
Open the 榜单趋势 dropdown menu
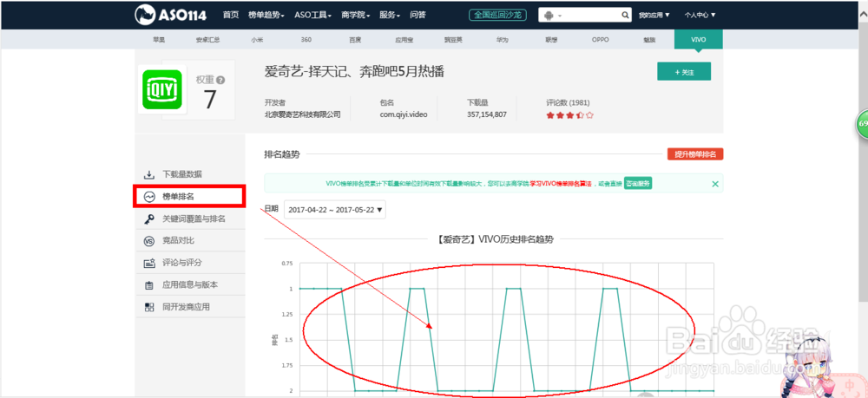[x=266, y=15]
